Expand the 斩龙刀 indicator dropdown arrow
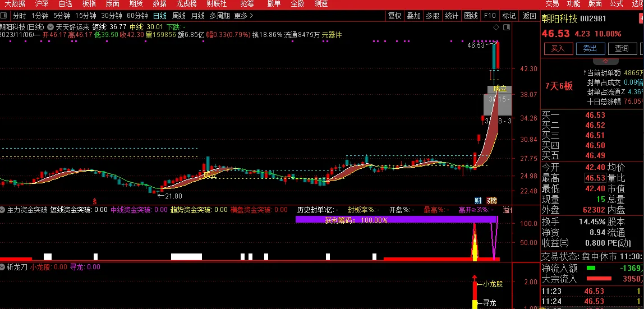Image resolution: width=644 pixels, height=309 pixels. [3, 267]
